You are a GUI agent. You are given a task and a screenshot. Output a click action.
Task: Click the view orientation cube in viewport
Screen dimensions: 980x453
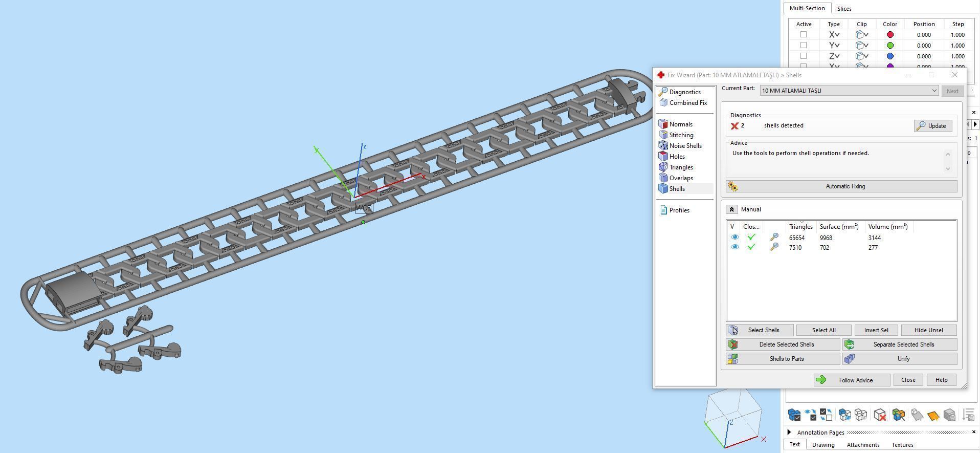click(x=733, y=419)
